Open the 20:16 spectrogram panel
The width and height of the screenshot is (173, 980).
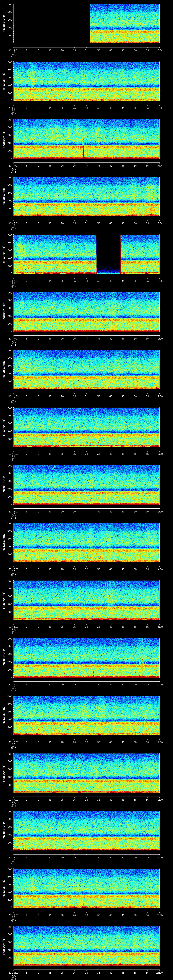[x=86, y=715]
